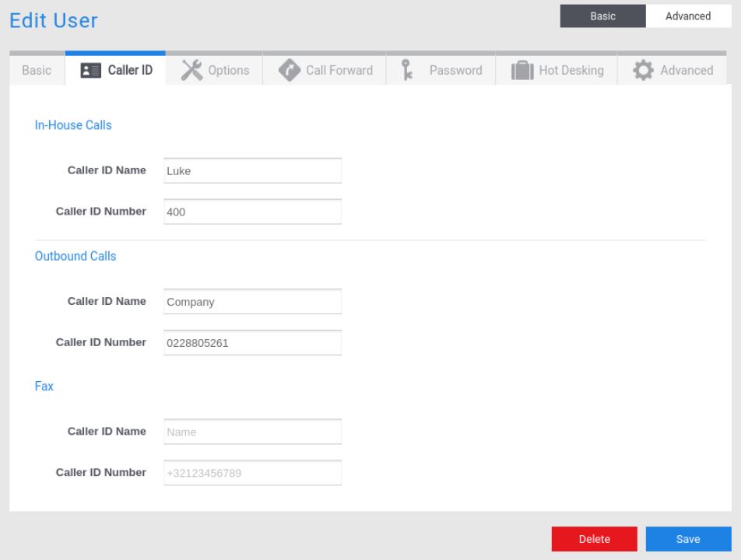Select Outbound Caller ID Number field 0228805261
Image resolution: width=741 pixels, height=560 pixels.
tap(252, 342)
